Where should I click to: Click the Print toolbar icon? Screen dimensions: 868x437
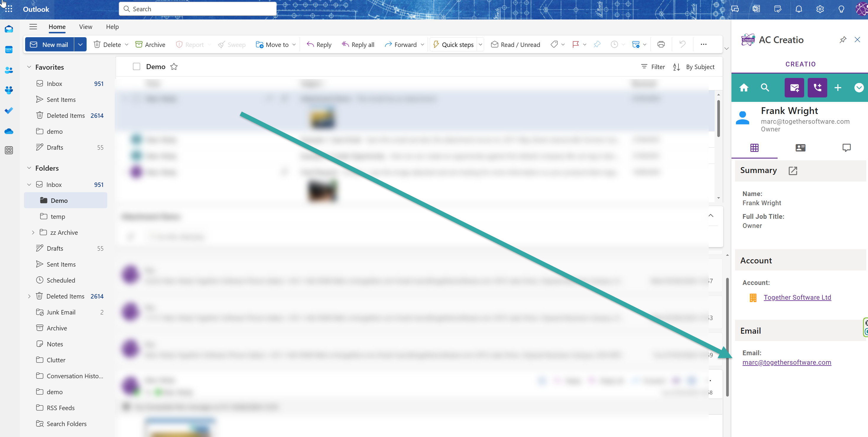661,45
